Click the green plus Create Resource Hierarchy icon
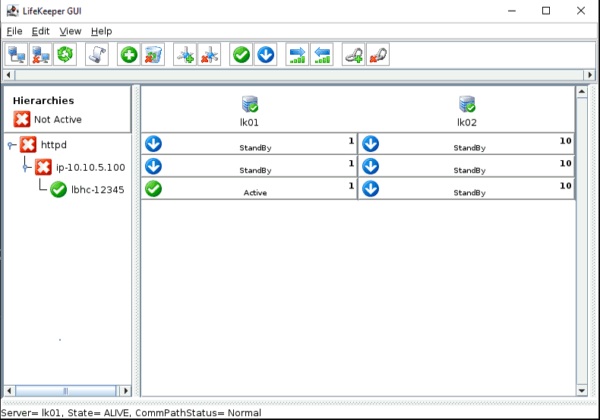 pyautogui.click(x=129, y=55)
